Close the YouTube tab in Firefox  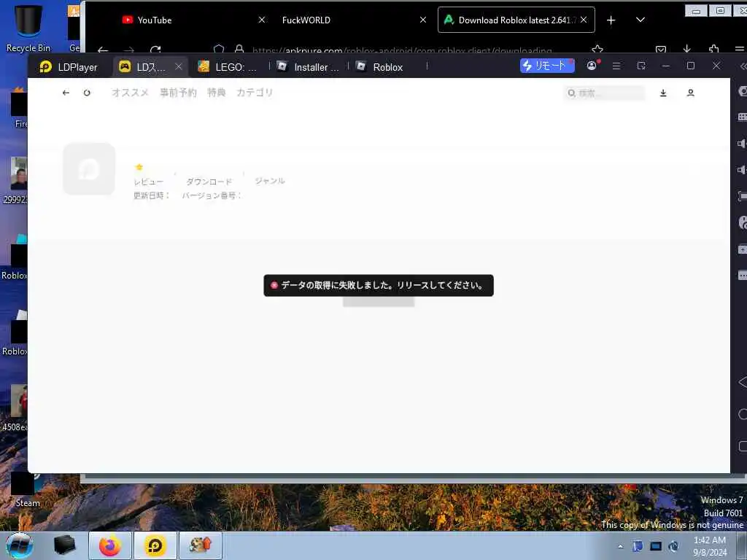(262, 20)
